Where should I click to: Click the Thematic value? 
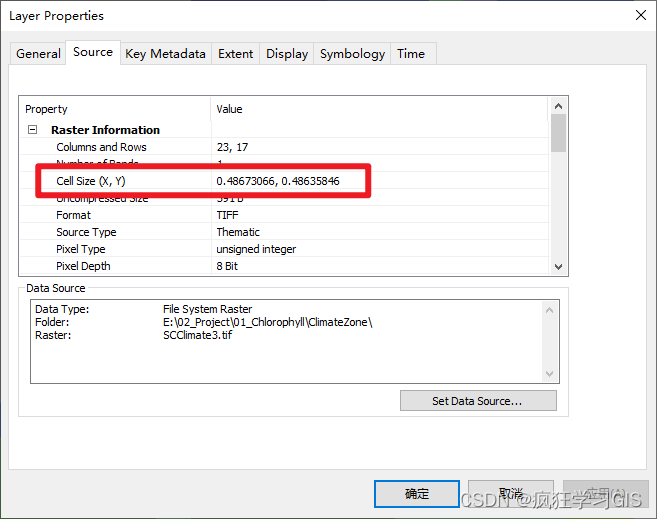pyautogui.click(x=238, y=232)
